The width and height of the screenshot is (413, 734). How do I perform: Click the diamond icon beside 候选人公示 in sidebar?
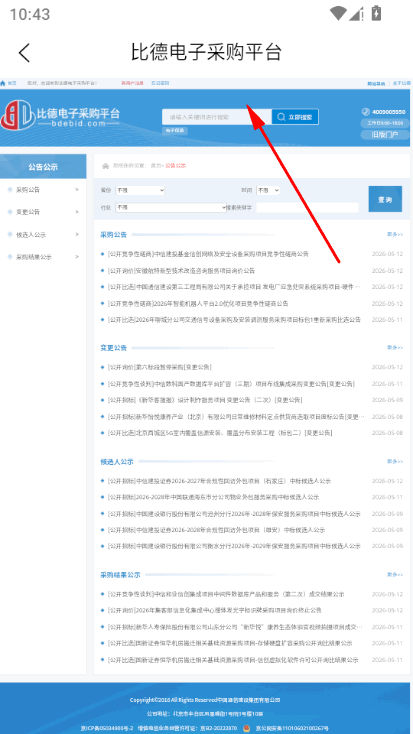coord(10,235)
